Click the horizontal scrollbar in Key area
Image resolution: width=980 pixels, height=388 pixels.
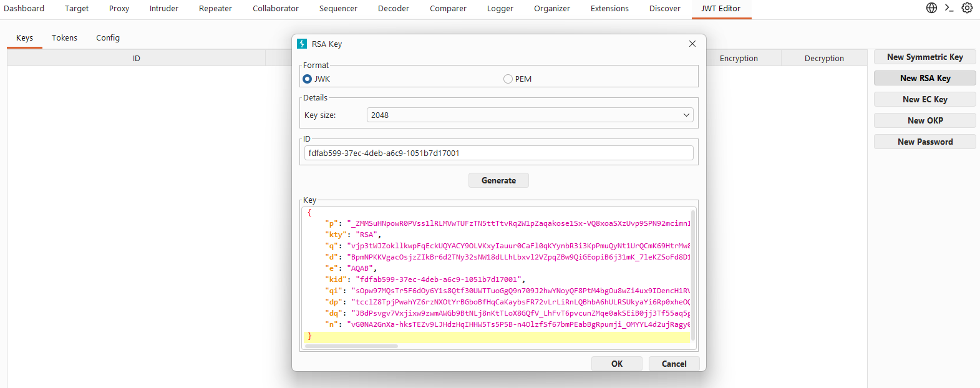pyautogui.click(x=351, y=346)
